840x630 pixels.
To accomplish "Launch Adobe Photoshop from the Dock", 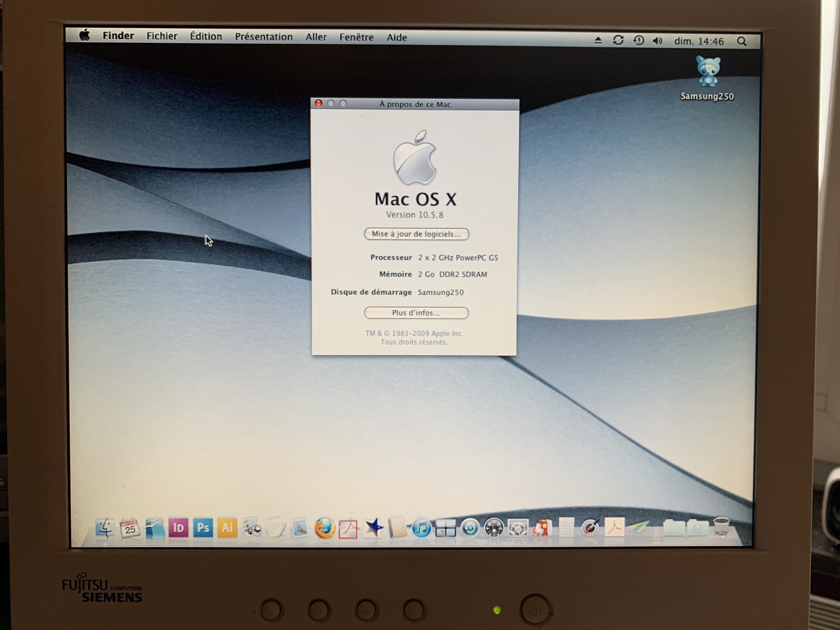I will (203, 528).
